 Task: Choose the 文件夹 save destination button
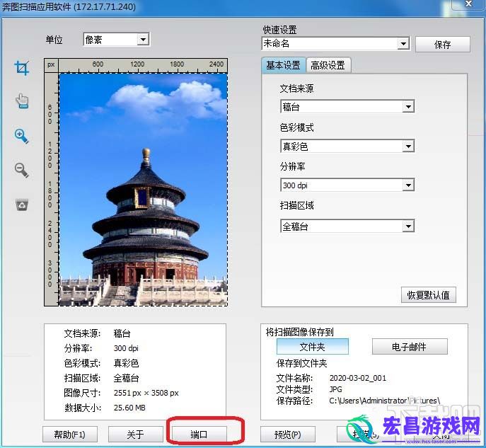[x=313, y=347]
